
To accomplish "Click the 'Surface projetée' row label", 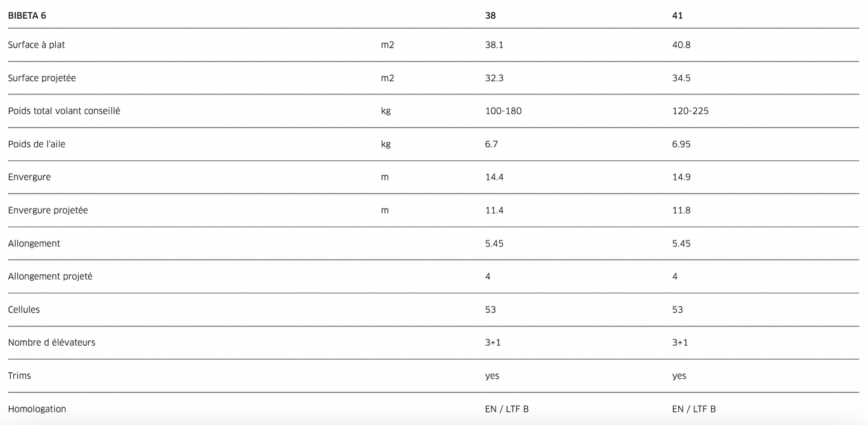I will tap(42, 78).
